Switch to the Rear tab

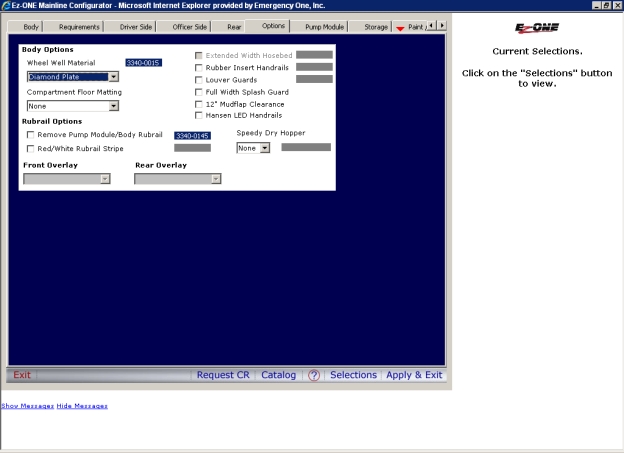[229, 27]
